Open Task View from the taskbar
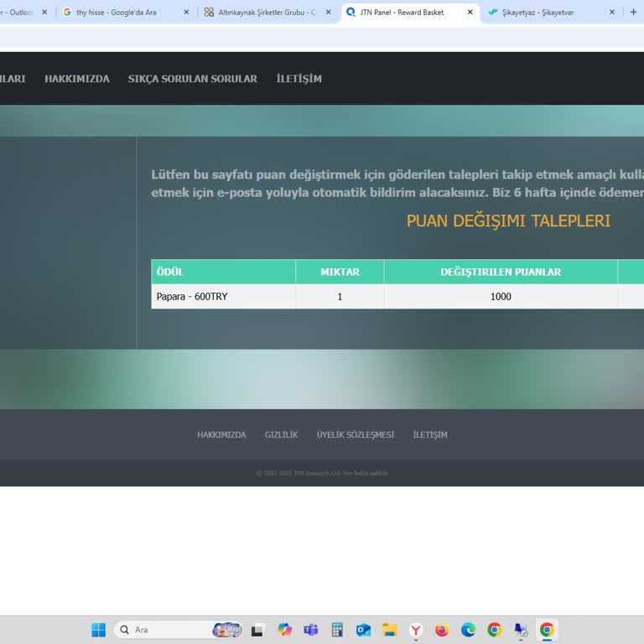 click(257, 630)
